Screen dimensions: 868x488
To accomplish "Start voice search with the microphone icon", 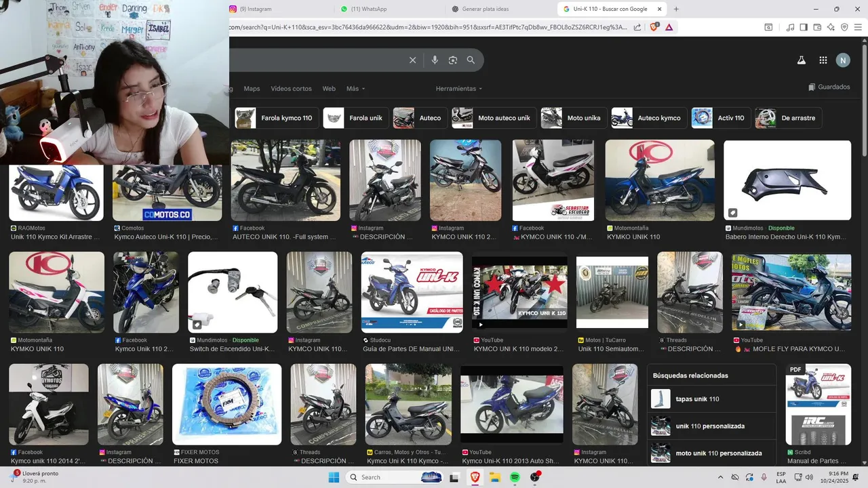I will click(435, 60).
